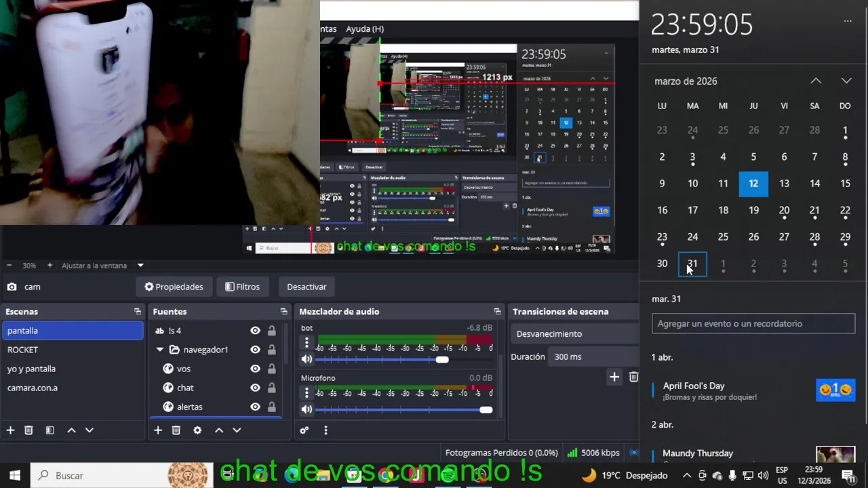The width and height of the screenshot is (868, 488).
Task: Toggle visibility of '!s 4' source
Action: tap(255, 331)
